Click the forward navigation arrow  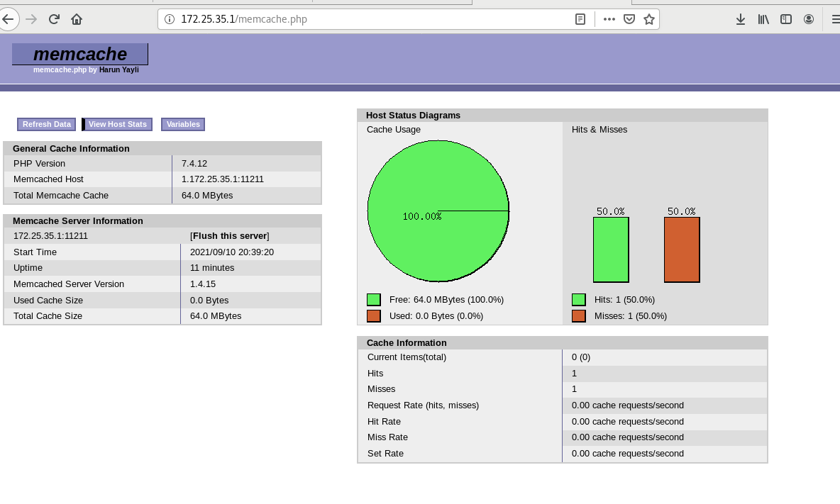[x=31, y=19]
